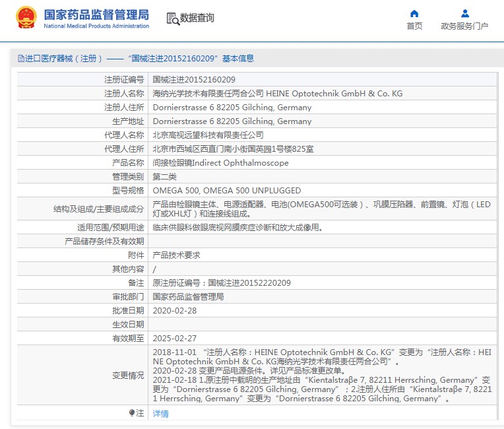Click the National Medical Products Administration subtitle
Image resolution: width=504 pixels, height=429 pixels.
pos(96,26)
